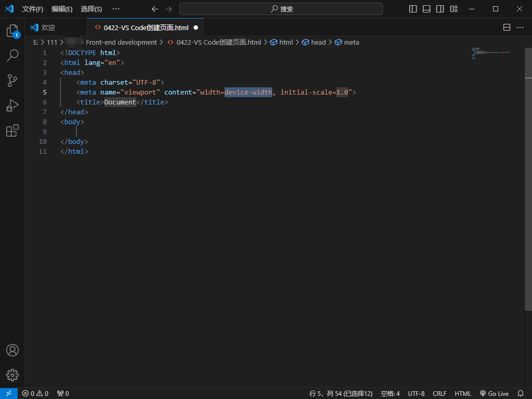532x399 pixels.
Task: Change language mode HTML
Action: (x=463, y=394)
